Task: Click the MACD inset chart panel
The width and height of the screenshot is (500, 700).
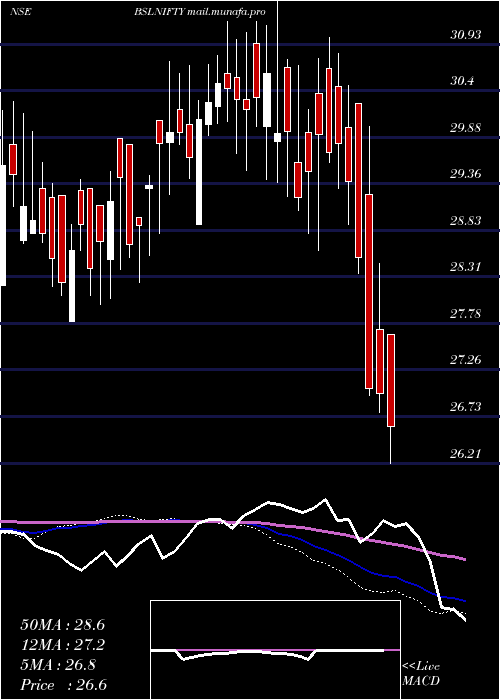Action: [275, 650]
